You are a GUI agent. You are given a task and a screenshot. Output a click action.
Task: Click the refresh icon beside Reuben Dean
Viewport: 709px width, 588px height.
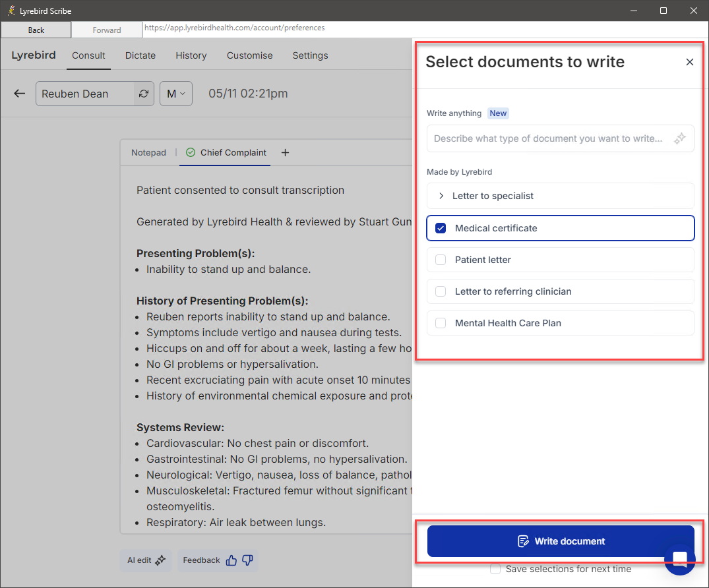(144, 94)
